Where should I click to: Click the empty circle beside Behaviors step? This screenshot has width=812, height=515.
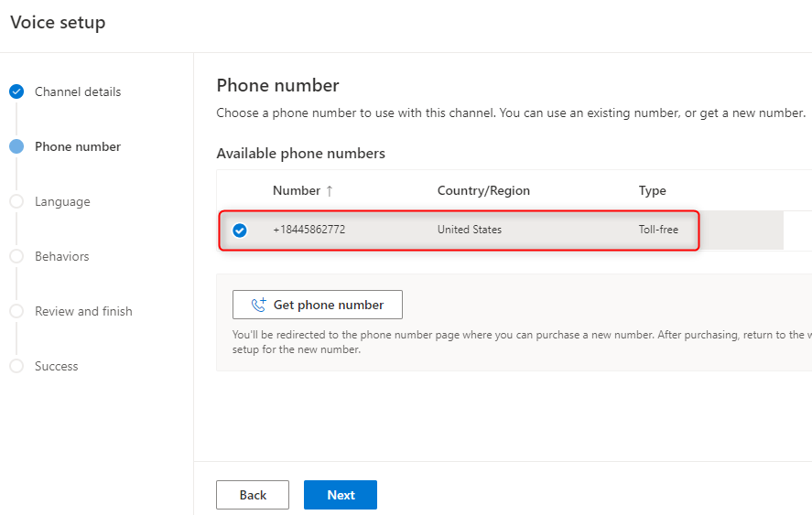click(16, 256)
